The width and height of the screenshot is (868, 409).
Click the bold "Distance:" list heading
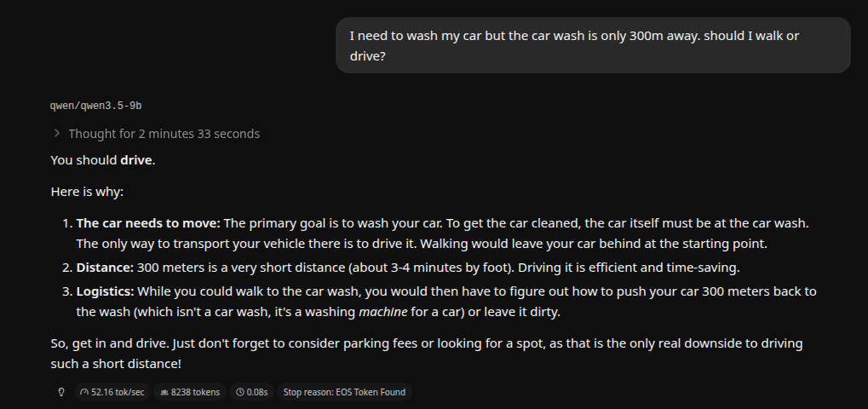click(x=105, y=268)
